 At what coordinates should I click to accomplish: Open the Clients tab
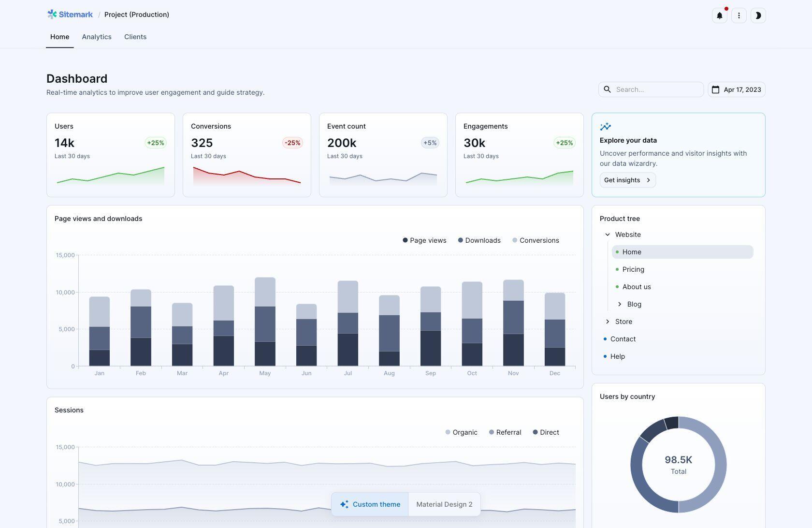[x=135, y=37]
